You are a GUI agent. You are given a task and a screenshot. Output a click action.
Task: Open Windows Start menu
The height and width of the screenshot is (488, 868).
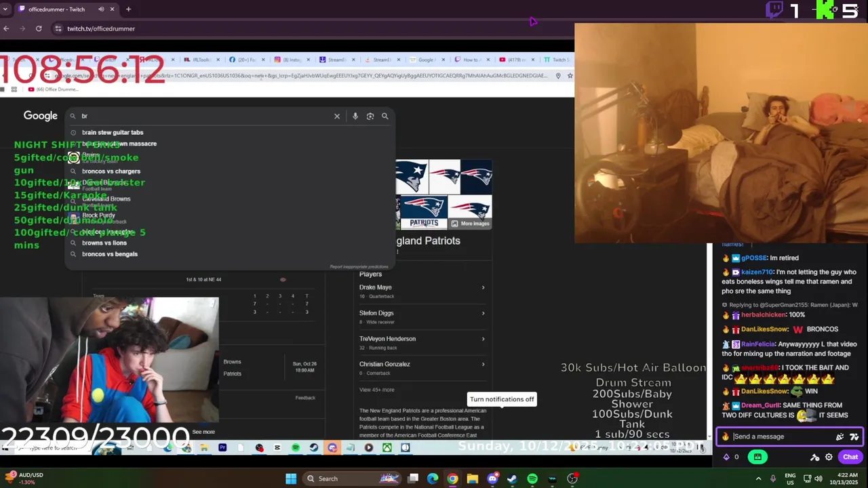tap(291, 479)
